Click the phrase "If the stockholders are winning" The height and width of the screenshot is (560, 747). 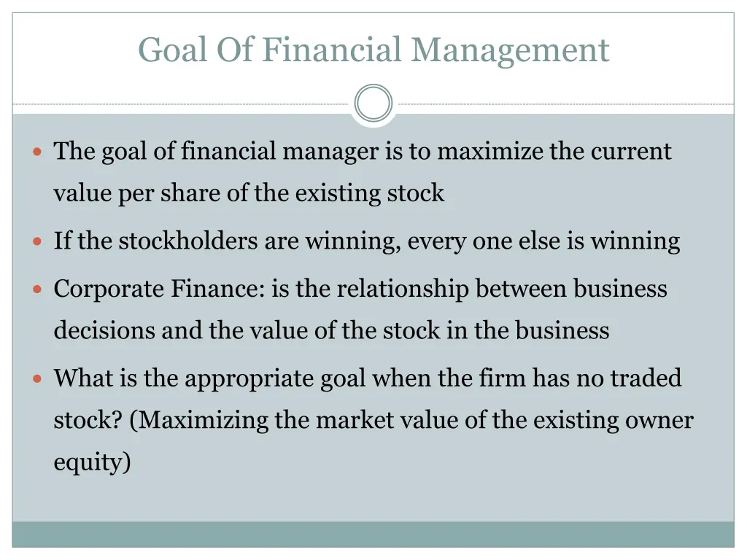pos(226,241)
